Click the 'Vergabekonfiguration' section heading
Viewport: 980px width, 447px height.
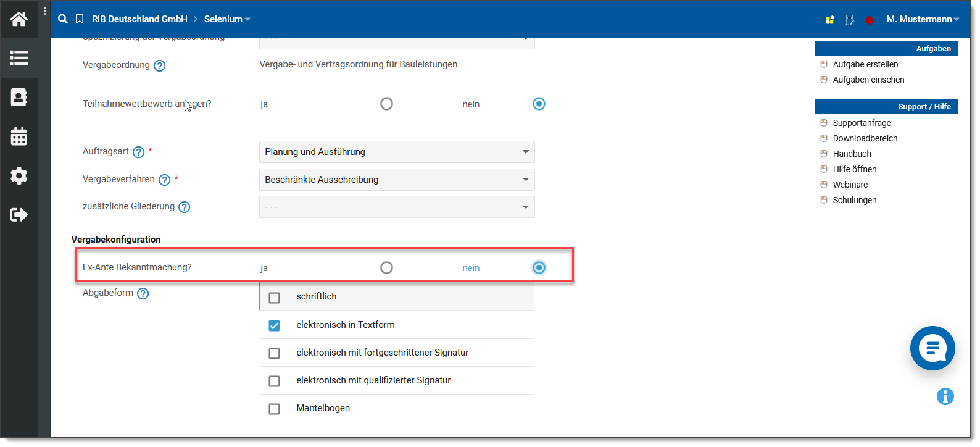tap(116, 240)
